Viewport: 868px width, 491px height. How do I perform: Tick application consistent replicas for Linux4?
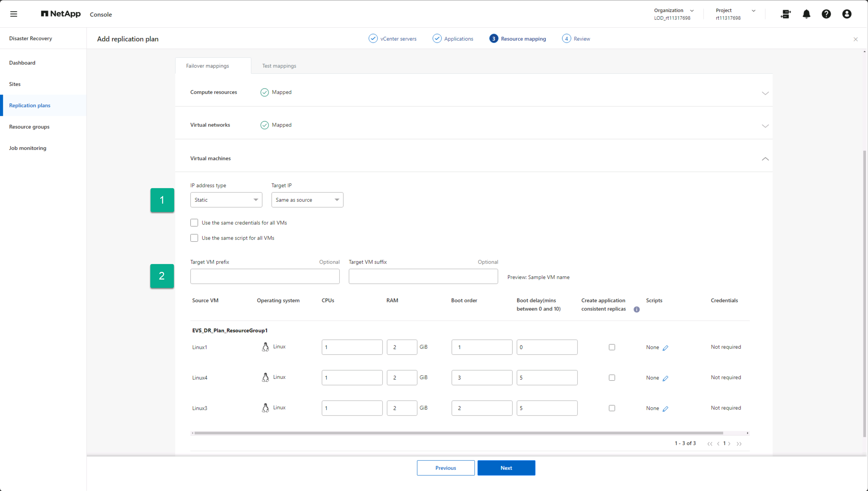pyautogui.click(x=612, y=378)
